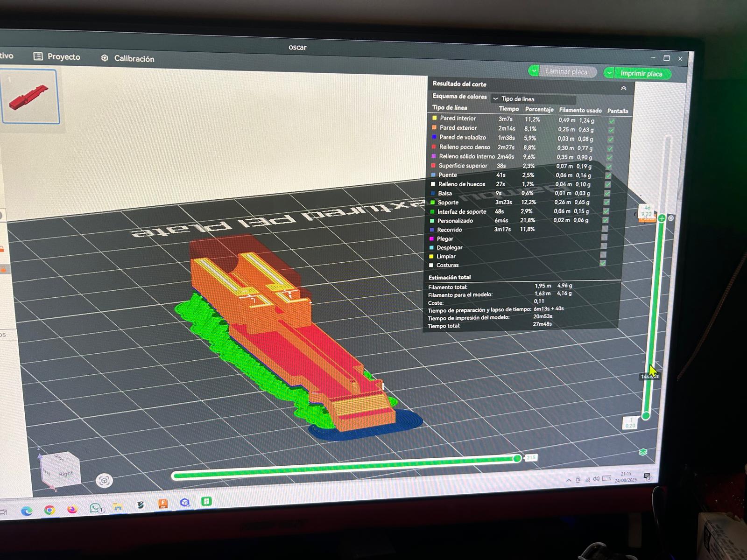
Task: Enable Plegar display checkbox
Action: [604, 237]
